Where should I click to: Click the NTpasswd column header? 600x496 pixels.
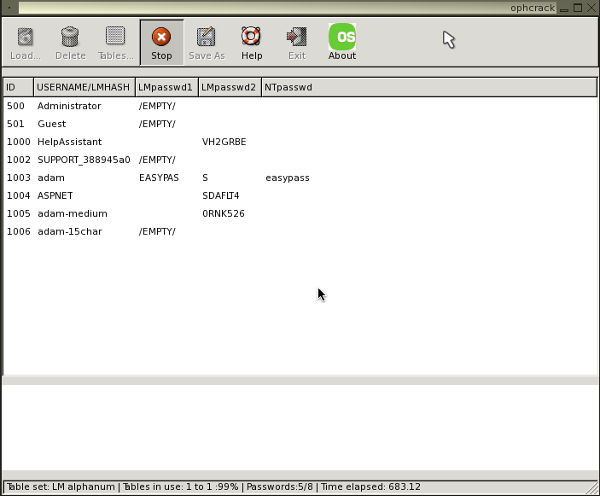coord(288,87)
